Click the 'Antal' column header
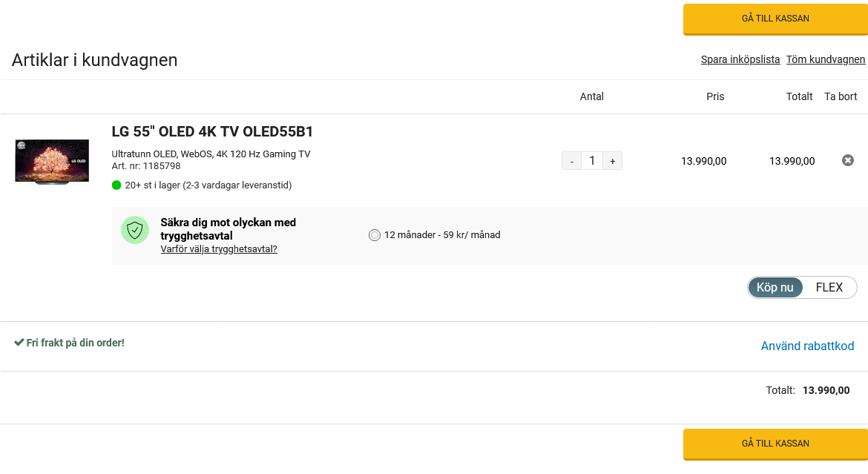This screenshot has width=868, height=474. point(591,96)
